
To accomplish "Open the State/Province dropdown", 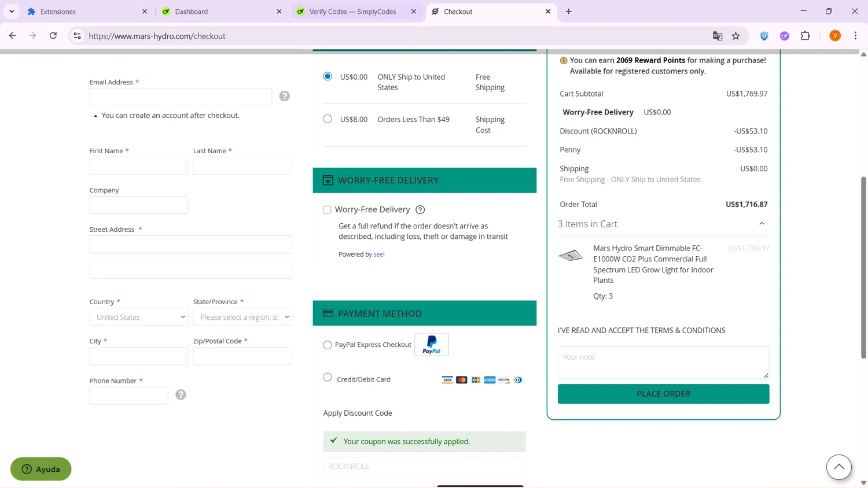I will tap(242, 317).
